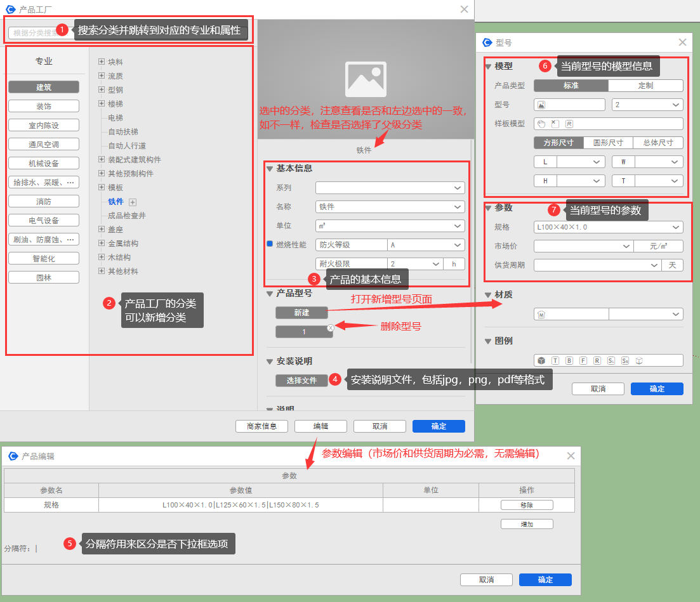Screen dimensions: 700x602
Task: Click the R icon in 样板模型 field
Action: point(569,124)
